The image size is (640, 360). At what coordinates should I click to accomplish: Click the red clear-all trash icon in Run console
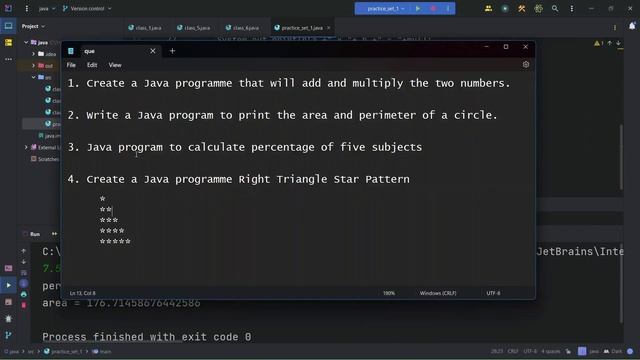24,305
